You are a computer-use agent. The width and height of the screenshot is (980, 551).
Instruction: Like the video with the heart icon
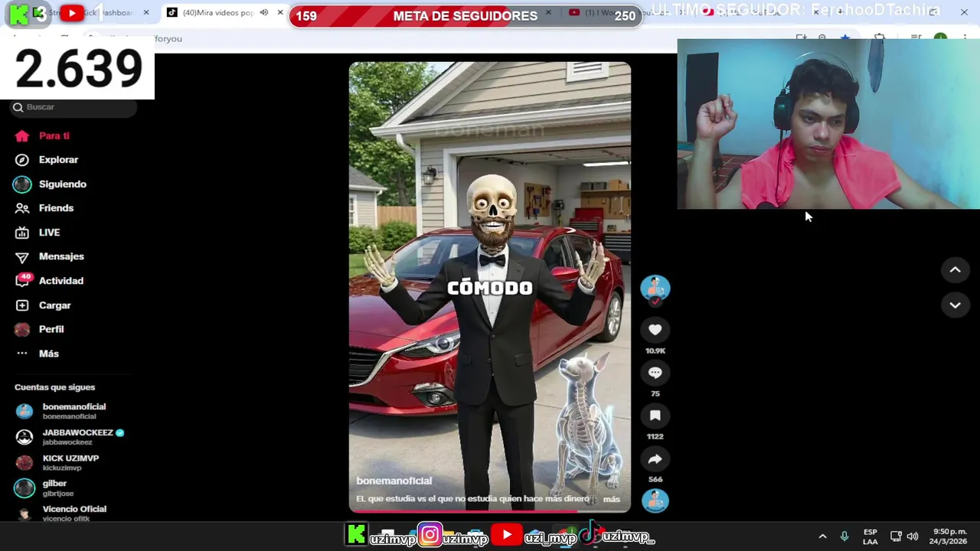click(655, 330)
